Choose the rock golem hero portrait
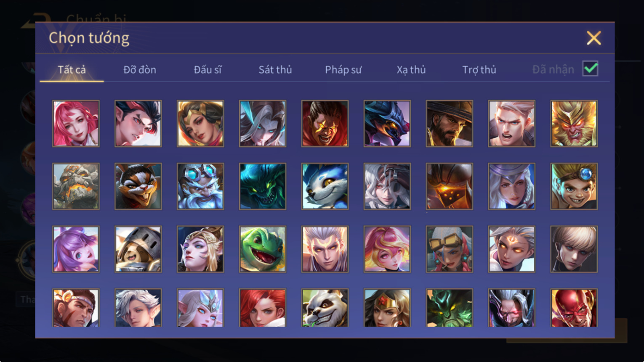Screen dimensions: 644x362 76,186
